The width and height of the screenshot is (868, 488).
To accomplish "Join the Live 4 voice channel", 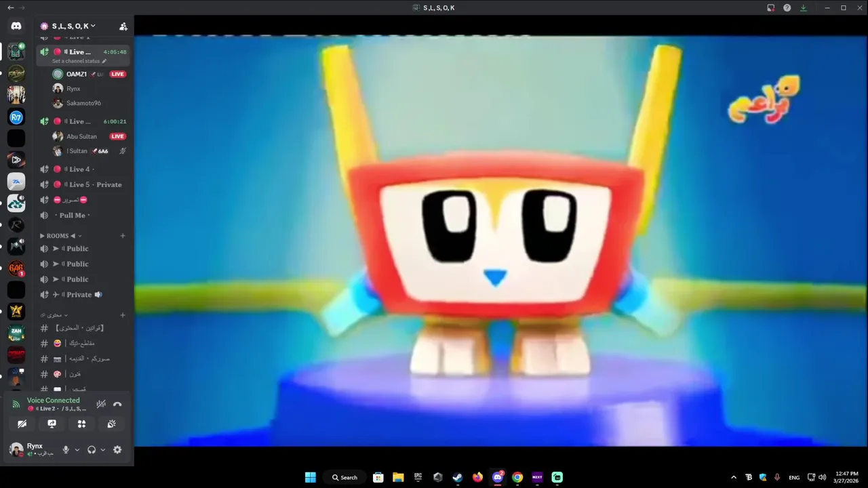I will coord(83,169).
